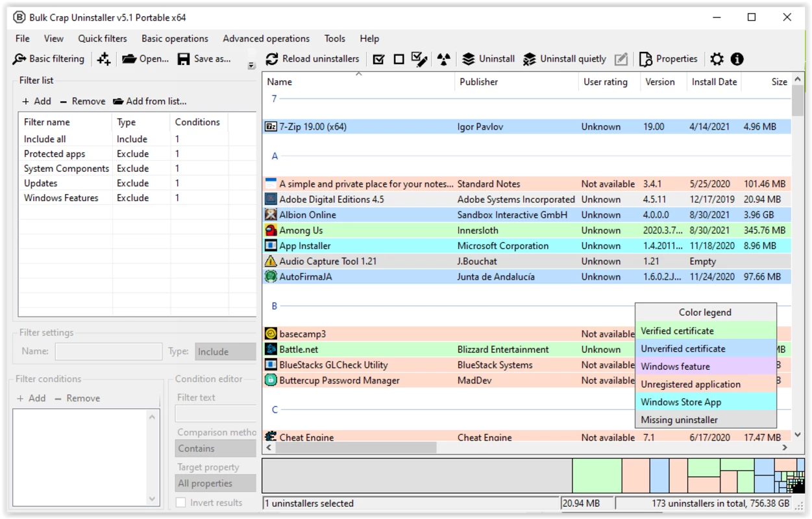
Task: Click the largest gray block in the treemap
Action: (x=417, y=476)
